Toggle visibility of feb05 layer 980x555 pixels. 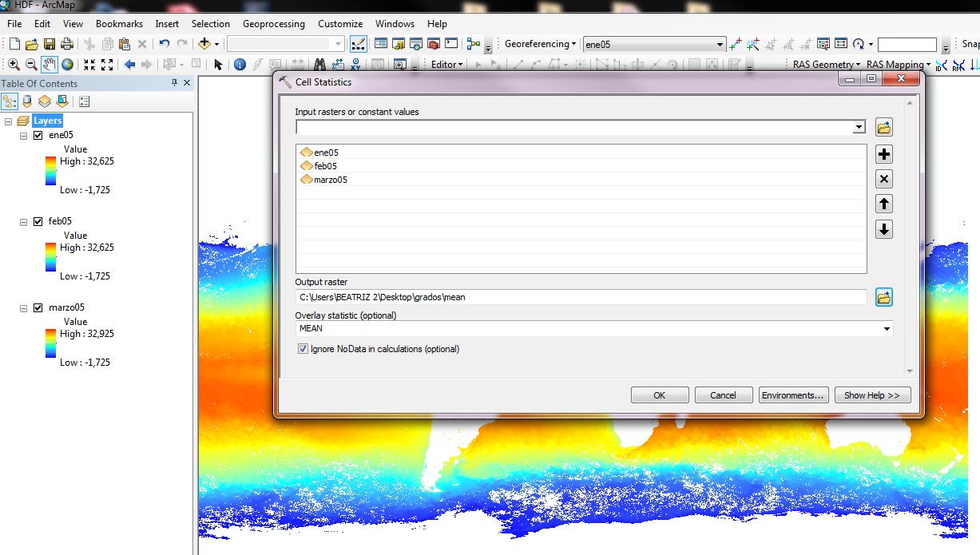click(x=38, y=221)
